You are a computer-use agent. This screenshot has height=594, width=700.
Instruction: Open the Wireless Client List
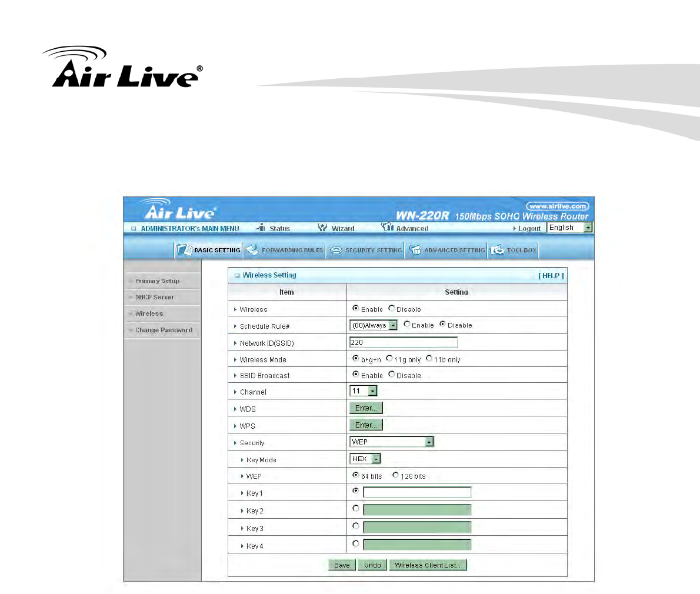click(x=428, y=565)
